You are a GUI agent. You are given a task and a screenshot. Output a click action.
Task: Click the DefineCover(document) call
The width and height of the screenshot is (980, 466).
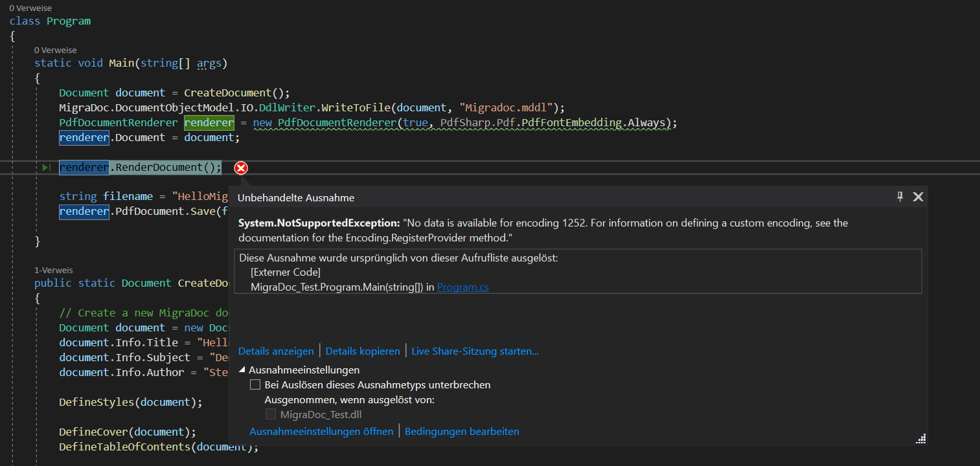coord(128,432)
